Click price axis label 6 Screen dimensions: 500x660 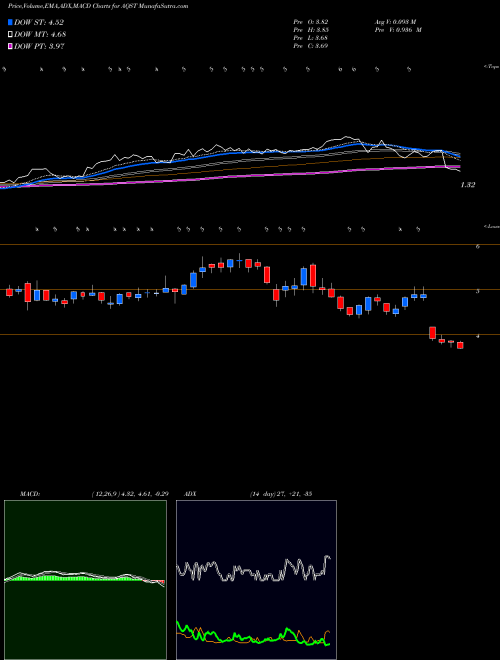click(478, 247)
